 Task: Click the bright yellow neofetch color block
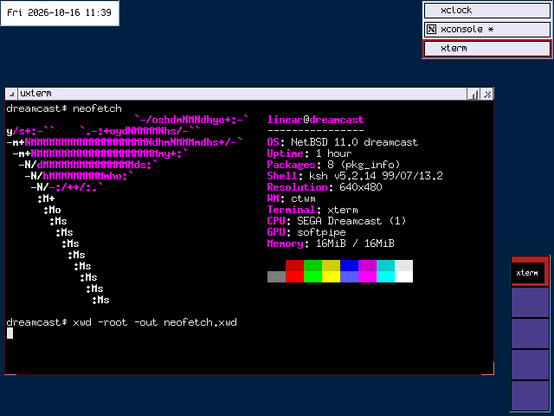click(331, 277)
